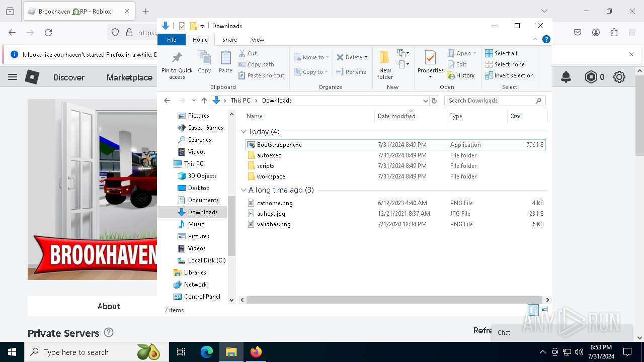Click the Robux balance icon

[x=591, y=77]
